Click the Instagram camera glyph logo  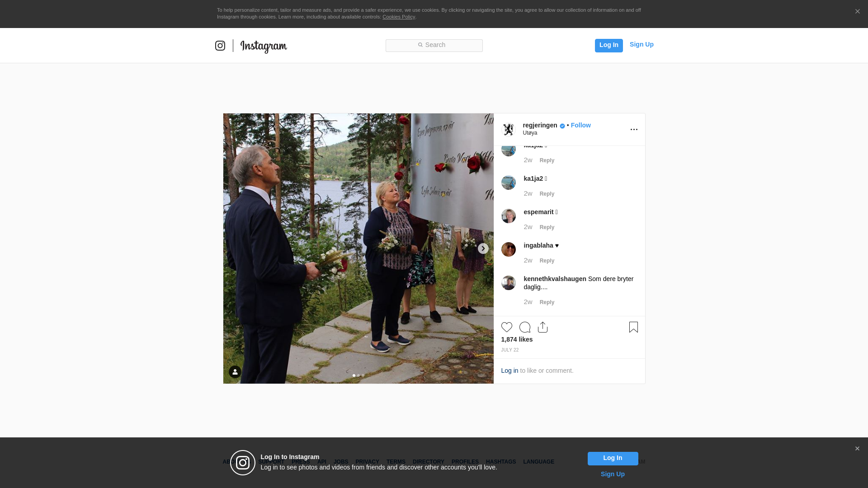(220, 46)
